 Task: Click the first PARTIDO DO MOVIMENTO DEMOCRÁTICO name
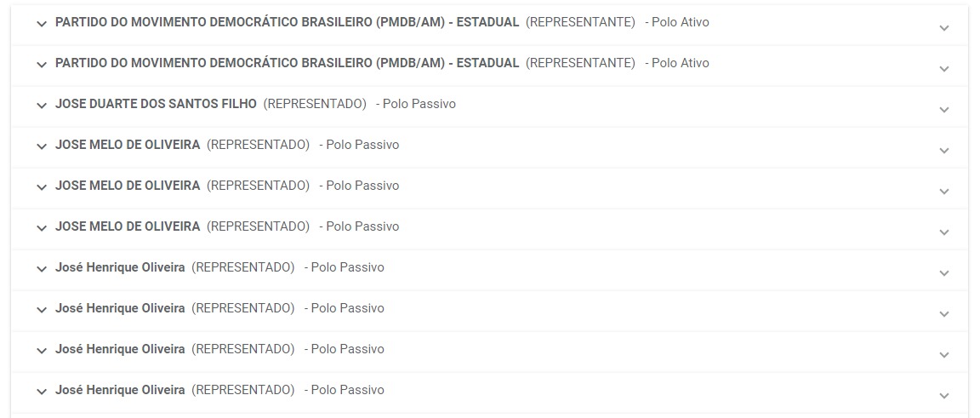click(x=287, y=22)
